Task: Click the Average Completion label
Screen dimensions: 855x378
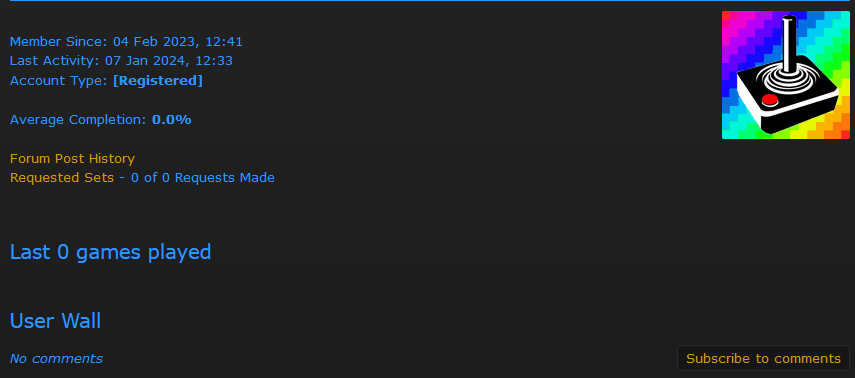Action: [78, 119]
